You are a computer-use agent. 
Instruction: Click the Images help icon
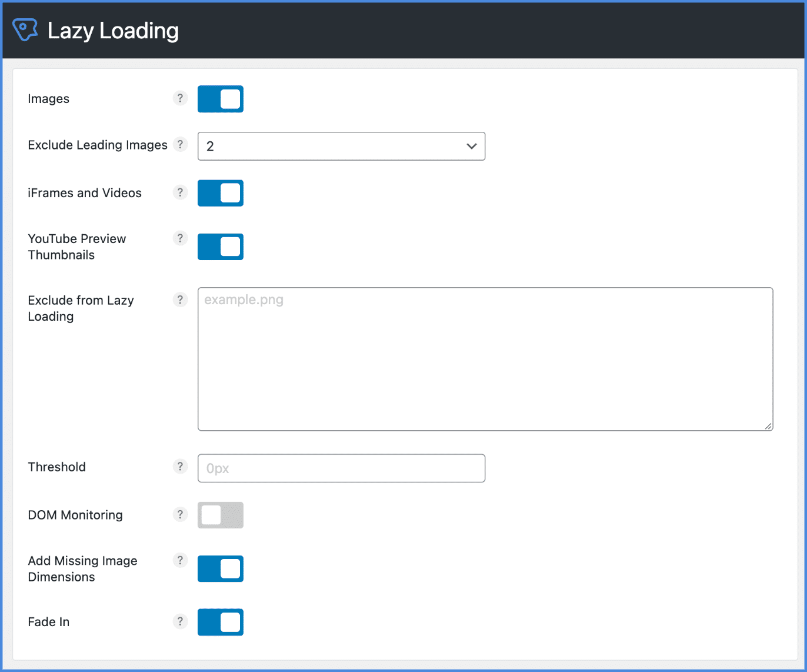coord(180,98)
